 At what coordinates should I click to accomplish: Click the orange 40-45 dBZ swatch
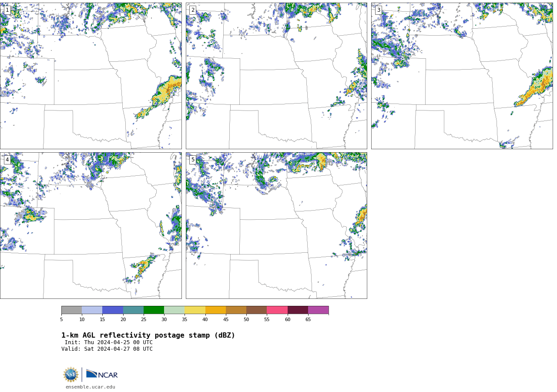[x=215, y=310]
